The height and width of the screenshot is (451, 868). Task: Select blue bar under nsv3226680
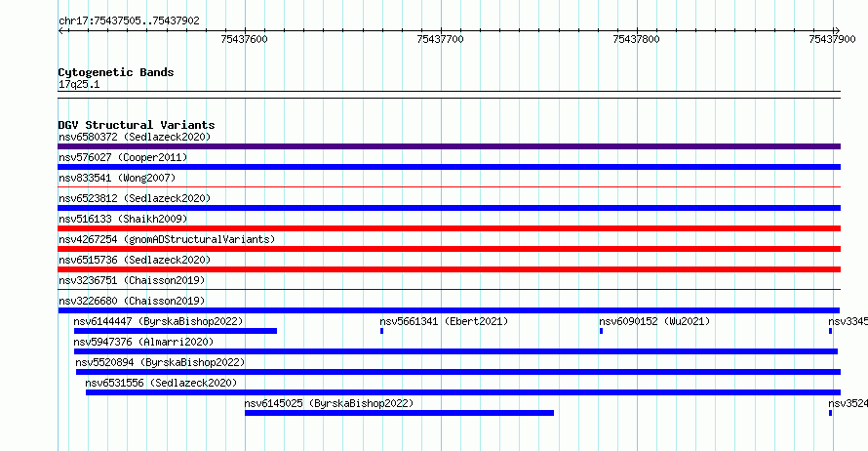pos(449,310)
